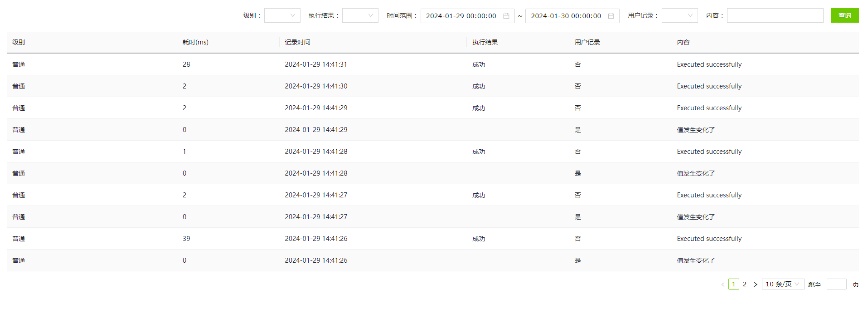Click the 记录时间 column header
This screenshot has width=868, height=309.
297,42
